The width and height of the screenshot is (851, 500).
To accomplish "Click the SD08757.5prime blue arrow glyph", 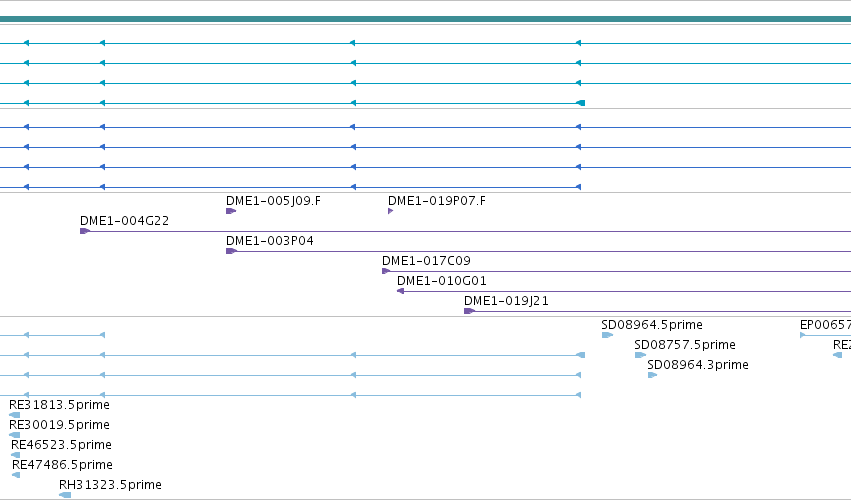I will tap(640, 355).
